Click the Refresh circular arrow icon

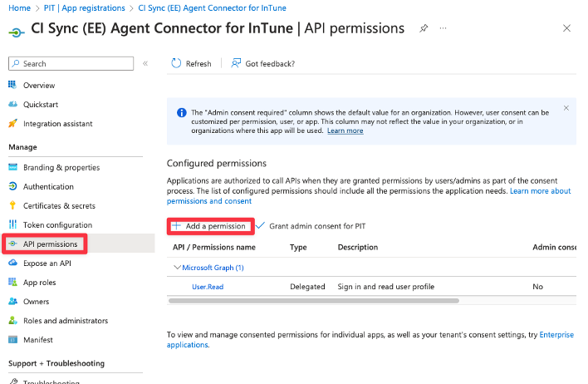pyautogui.click(x=176, y=63)
